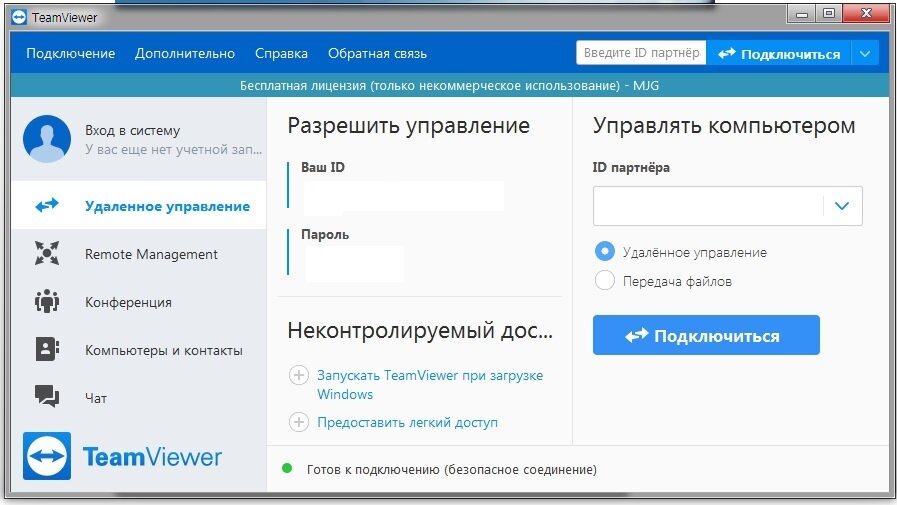Click the remote control arrows sidebar icon
Screen dimensions: 897x505
click(47, 205)
